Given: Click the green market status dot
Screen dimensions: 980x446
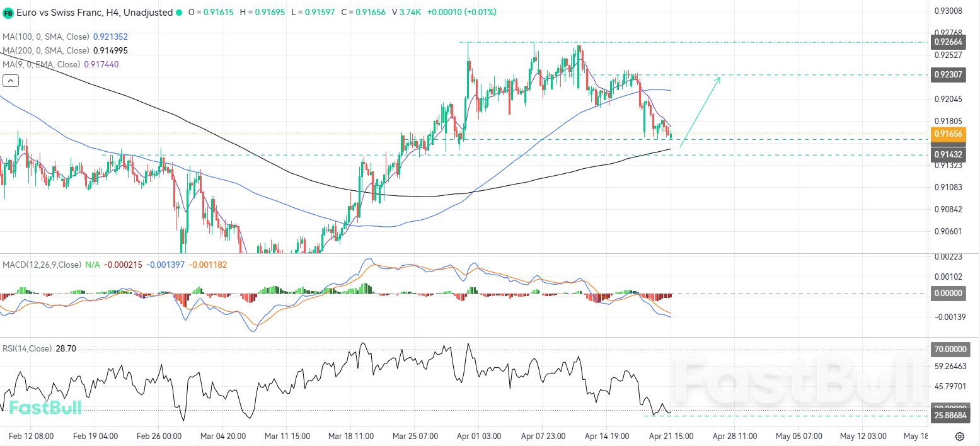Looking at the screenshot, I should 179,13.
